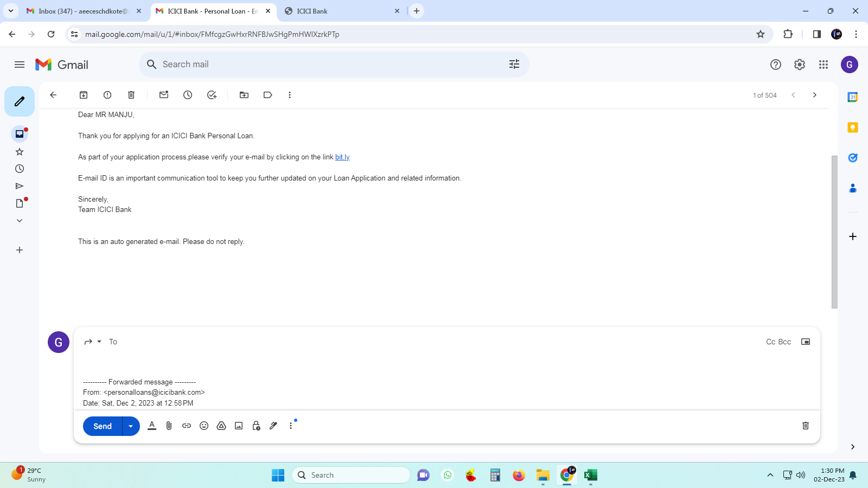
Task: Show the next email arrow
Action: [814, 95]
